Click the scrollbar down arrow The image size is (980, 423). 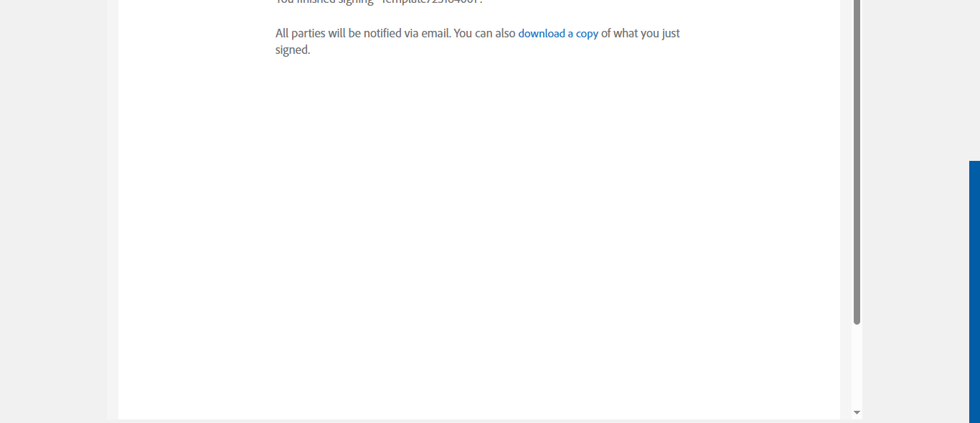click(857, 413)
